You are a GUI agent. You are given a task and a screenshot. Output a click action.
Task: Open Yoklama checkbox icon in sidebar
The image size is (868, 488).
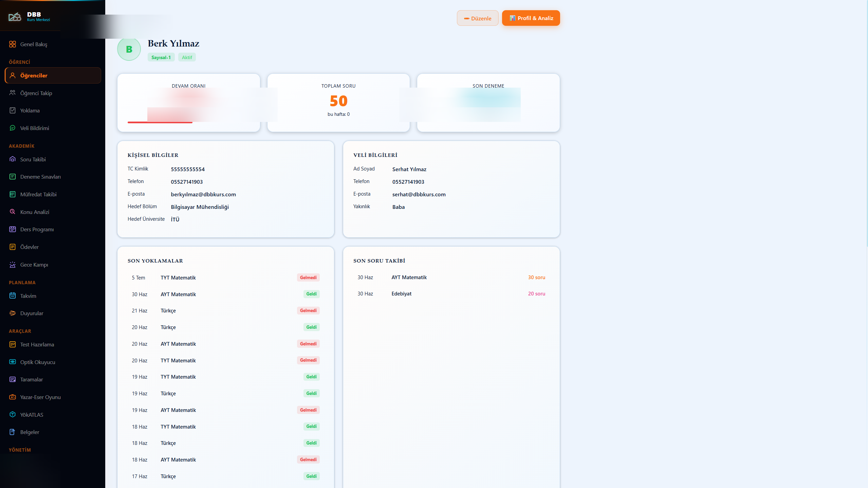click(13, 110)
